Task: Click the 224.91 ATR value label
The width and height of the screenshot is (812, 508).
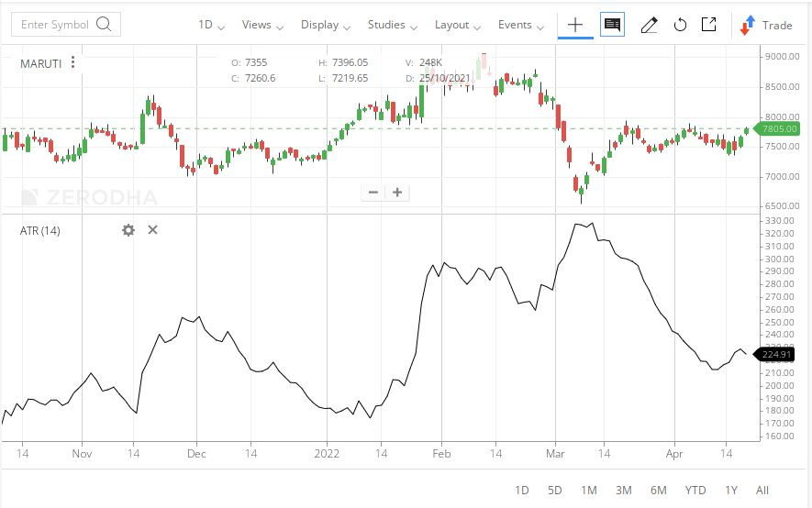Action: point(774,354)
